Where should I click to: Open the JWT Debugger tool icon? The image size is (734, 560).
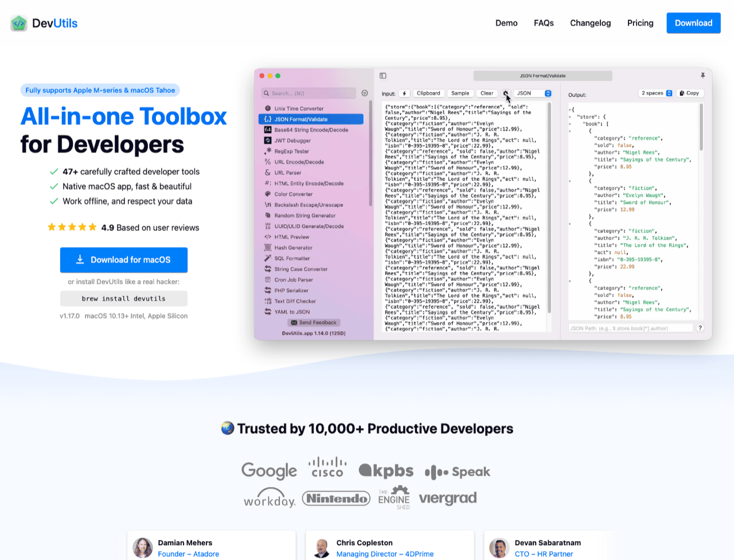268,140
